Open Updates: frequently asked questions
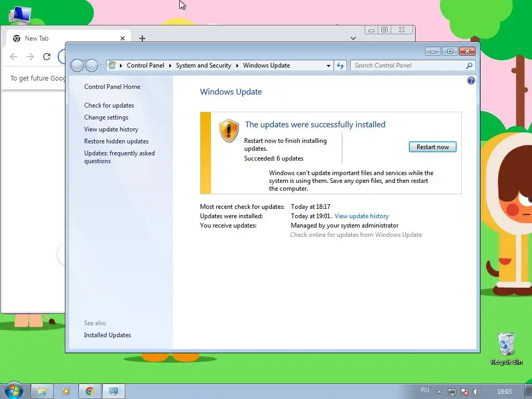The width and height of the screenshot is (532, 399). pyautogui.click(x=119, y=157)
